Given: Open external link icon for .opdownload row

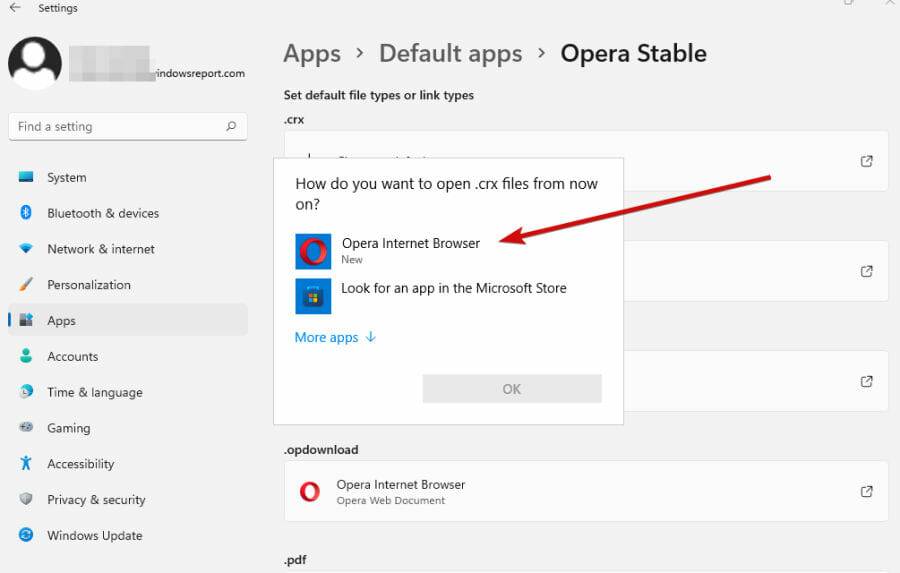Looking at the screenshot, I should click(867, 491).
